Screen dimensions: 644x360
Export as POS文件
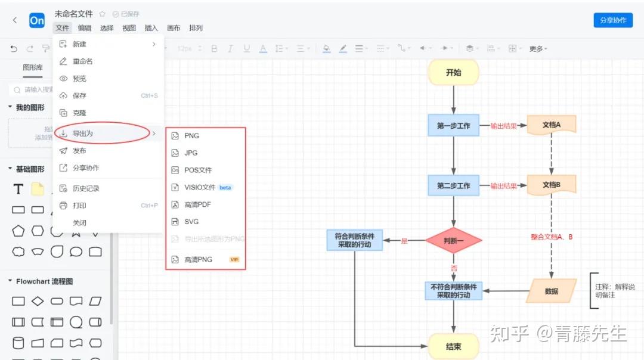point(206,170)
